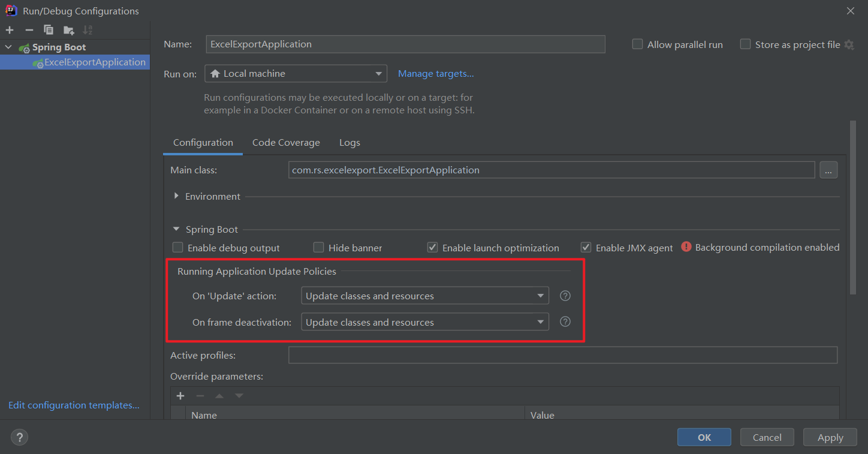Screen dimensions: 868x454
Task: Switch to the Configuration tab
Action: click(203, 143)
